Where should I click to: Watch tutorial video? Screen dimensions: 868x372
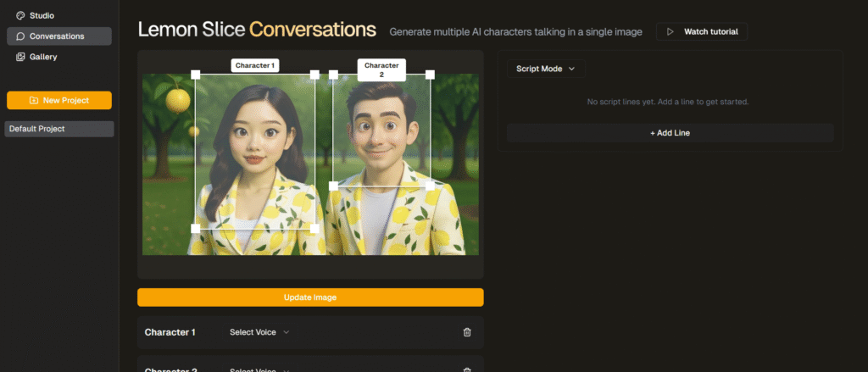pyautogui.click(x=701, y=31)
